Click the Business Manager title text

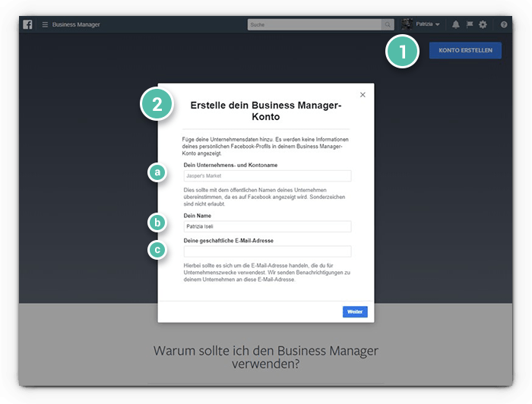[x=76, y=25]
